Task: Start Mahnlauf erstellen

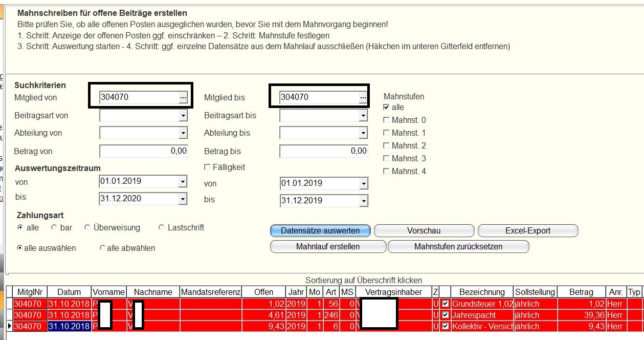Action: tap(327, 247)
